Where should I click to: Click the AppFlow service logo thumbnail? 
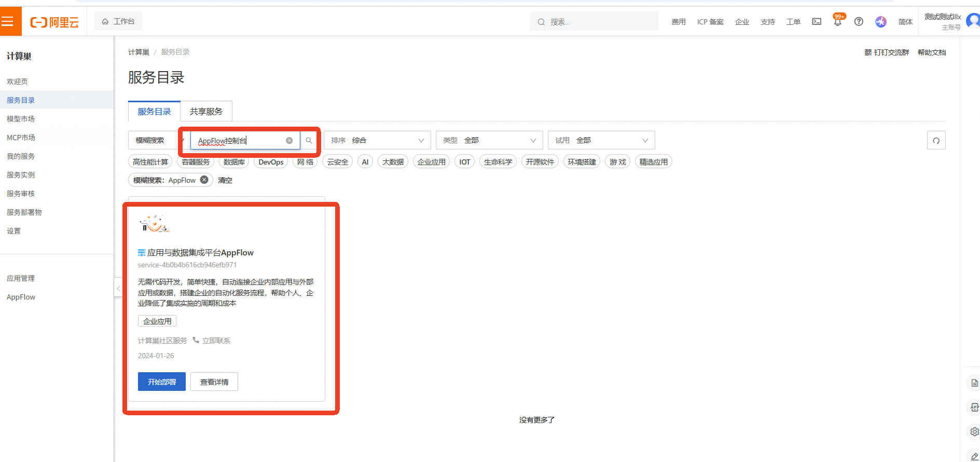[154, 224]
